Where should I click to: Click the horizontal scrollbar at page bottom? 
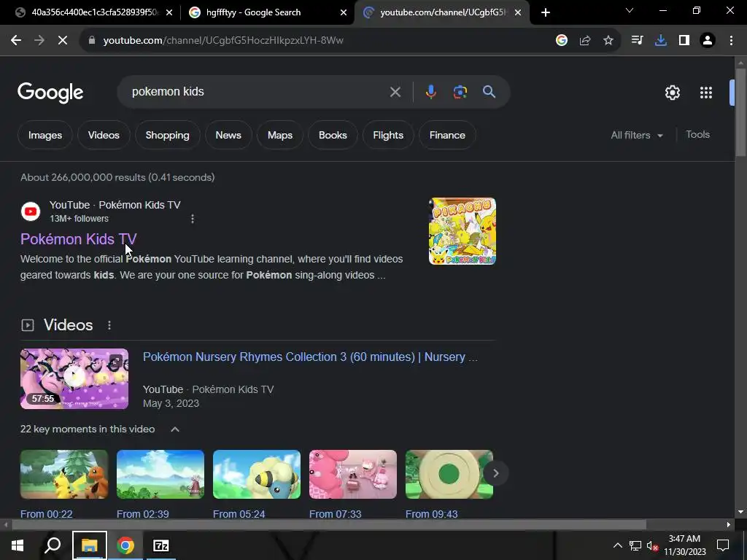(x=329, y=525)
